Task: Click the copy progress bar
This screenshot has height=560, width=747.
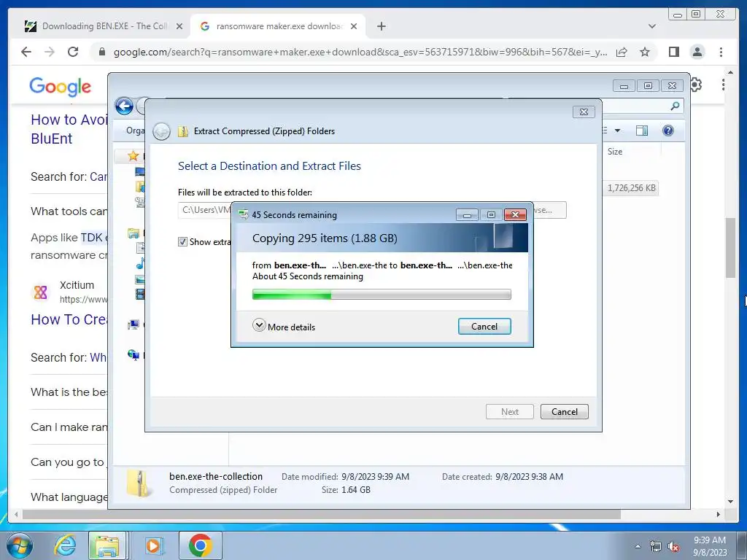Action: coord(382,295)
